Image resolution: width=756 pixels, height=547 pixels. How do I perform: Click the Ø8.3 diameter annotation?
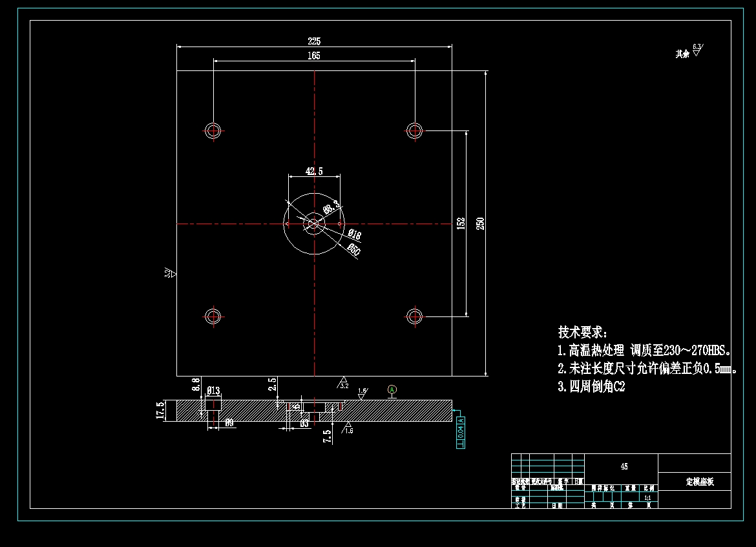point(331,207)
